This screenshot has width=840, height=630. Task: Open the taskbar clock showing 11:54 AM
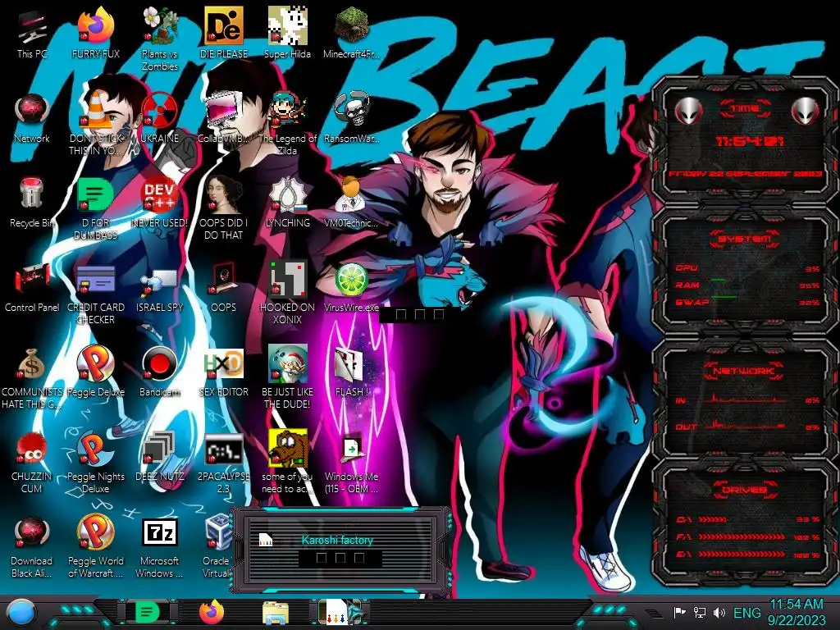click(x=797, y=612)
